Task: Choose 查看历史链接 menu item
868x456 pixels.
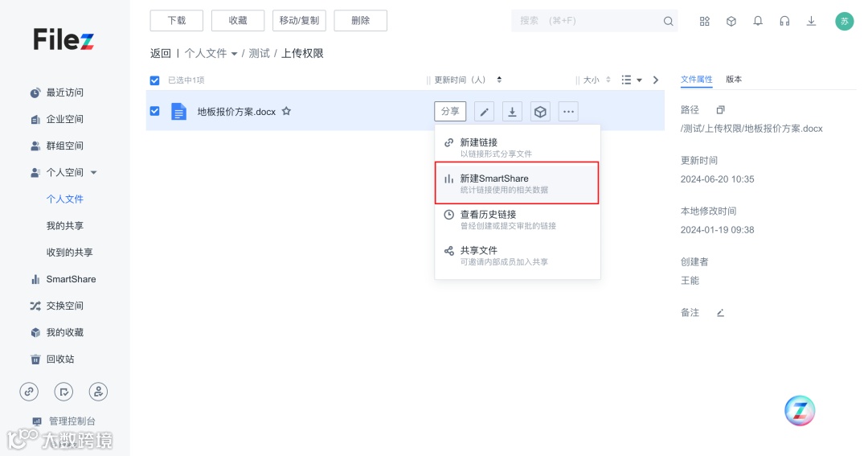Action: (x=517, y=220)
